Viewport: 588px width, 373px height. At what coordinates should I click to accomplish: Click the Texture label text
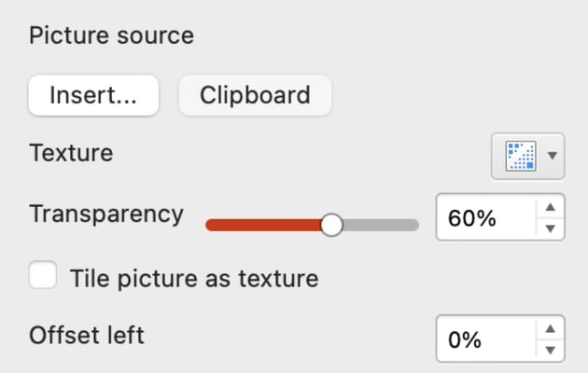tap(71, 153)
